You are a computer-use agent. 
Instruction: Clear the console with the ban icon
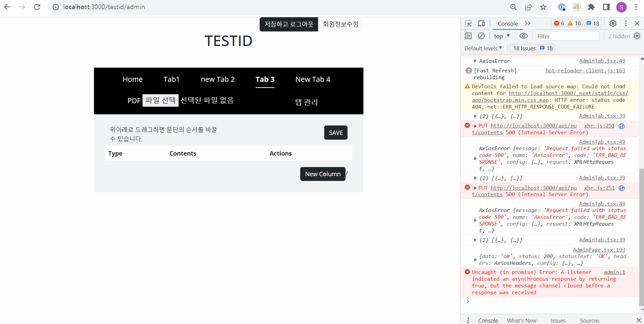[481, 36]
